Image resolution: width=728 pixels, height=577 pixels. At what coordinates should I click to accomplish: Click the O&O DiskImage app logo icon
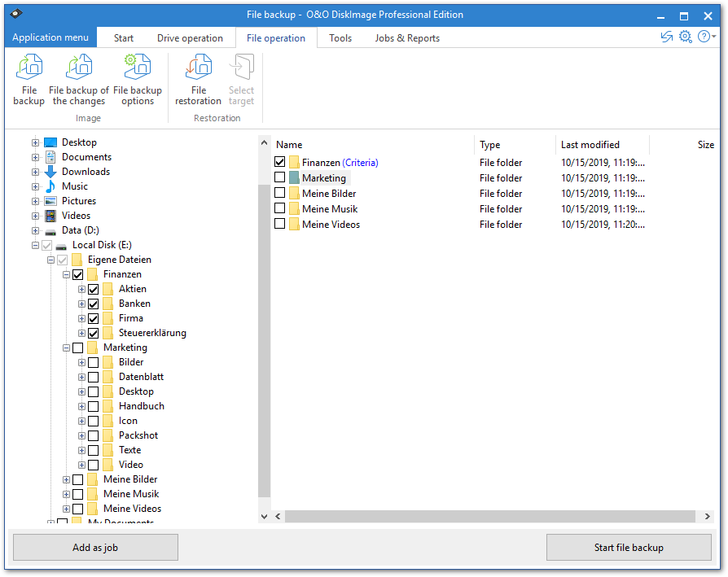point(15,14)
